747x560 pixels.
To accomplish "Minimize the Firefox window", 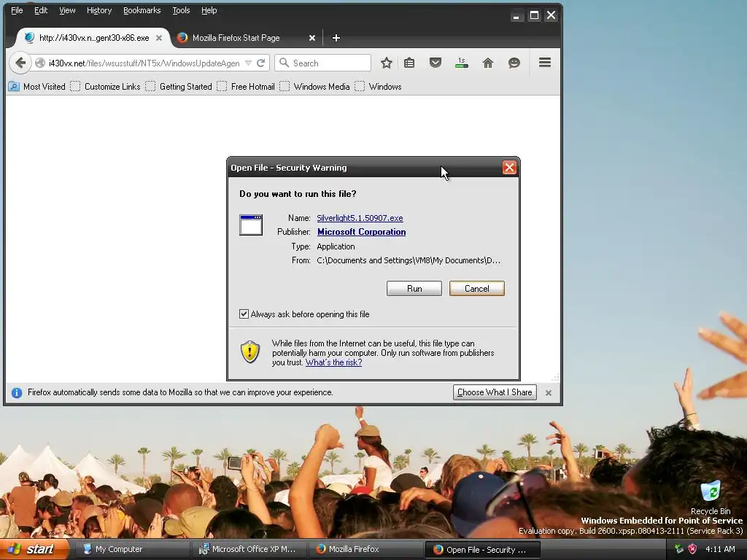I will click(x=516, y=16).
